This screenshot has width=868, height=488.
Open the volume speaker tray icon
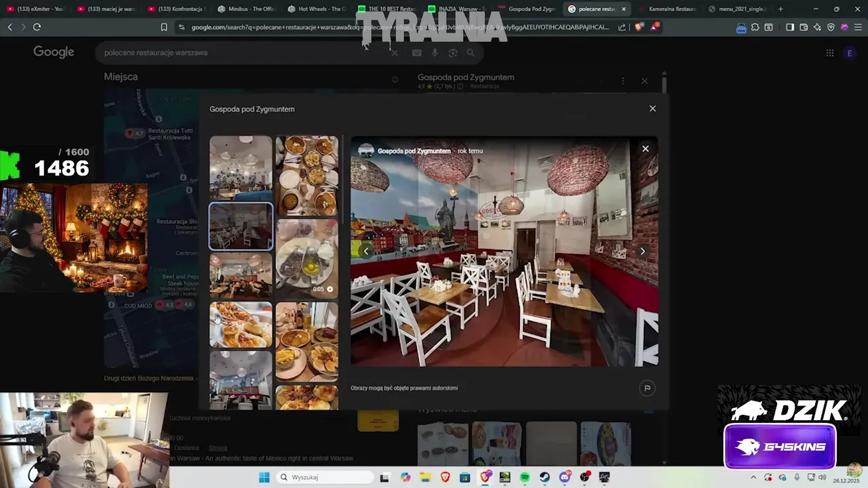(822, 477)
